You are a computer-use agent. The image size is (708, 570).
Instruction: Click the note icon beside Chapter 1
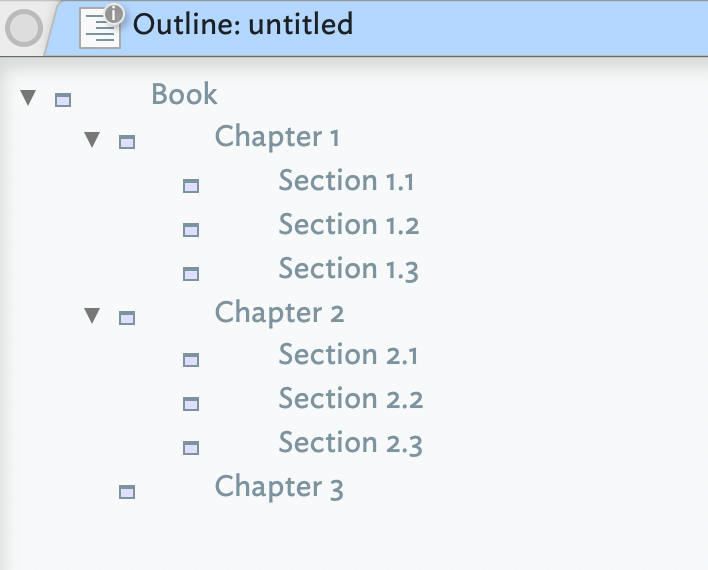tap(127, 142)
